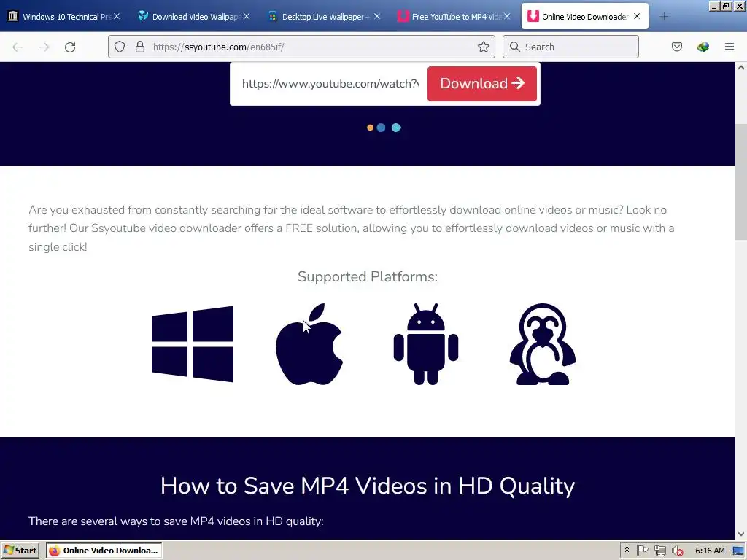Image resolution: width=747 pixels, height=560 pixels.
Task: Close the Download Video Wallpaper tab
Action: tap(247, 16)
